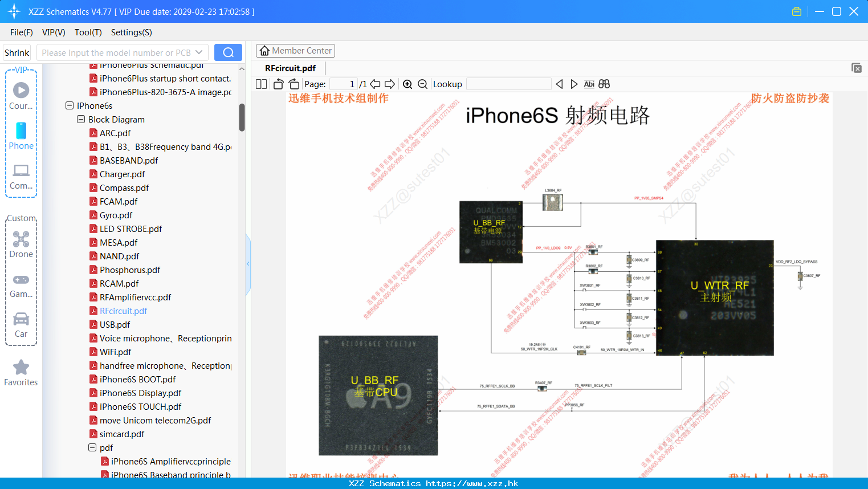Click the XZZ app logo icon

(x=14, y=11)
